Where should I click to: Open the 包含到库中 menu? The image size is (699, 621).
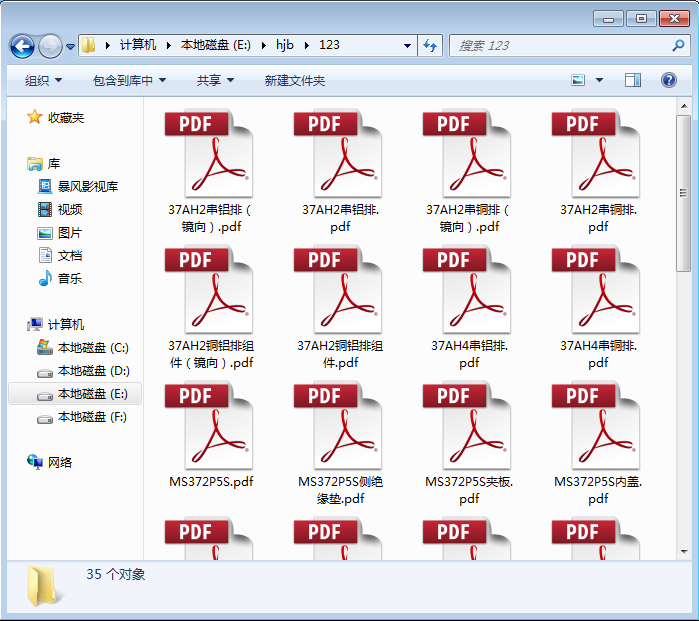tap(129, 80)
